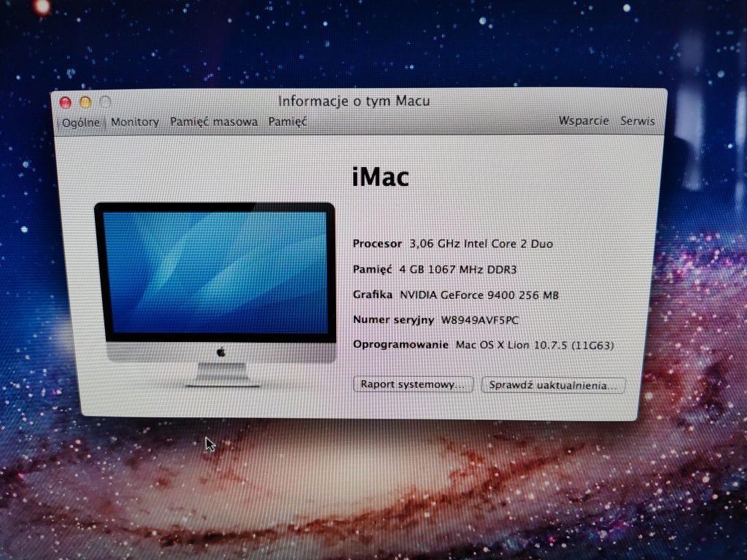
Task: Click the Oprogramowanie label
Action: (400, 345)
